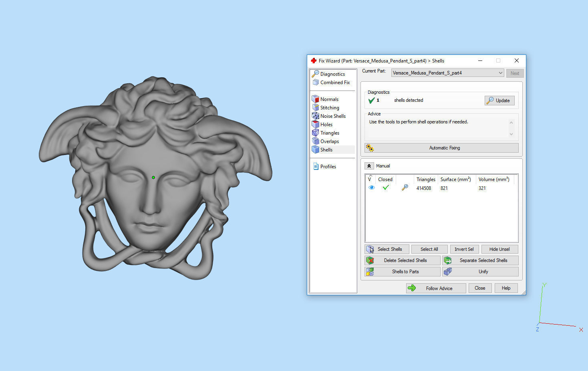This screenshot has height=371, width=588.
Task: Click the Diagnostics magnifier icon
Action: [x=315, y=74]
